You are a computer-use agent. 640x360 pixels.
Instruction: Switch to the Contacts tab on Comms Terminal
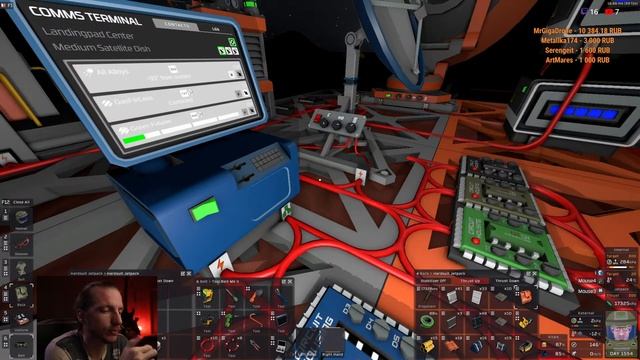pyautogui.click(x=176, y=25)
